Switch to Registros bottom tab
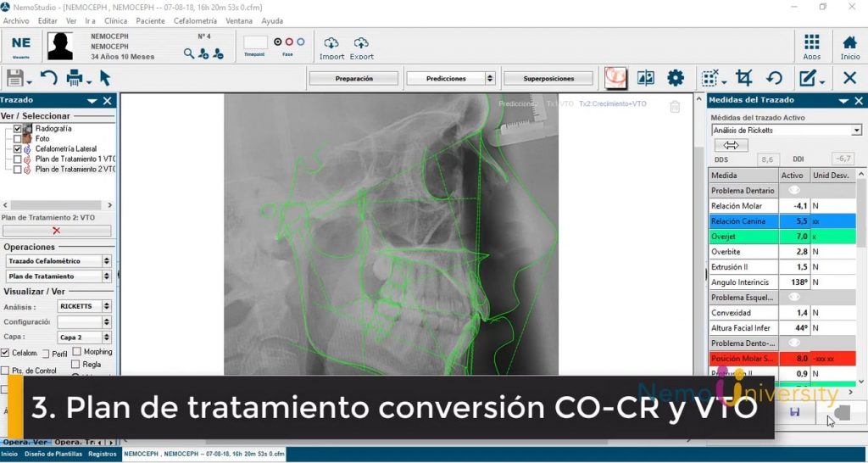This screenshot has width=868, height=463. pyautogui.click(x=103, y=455)
